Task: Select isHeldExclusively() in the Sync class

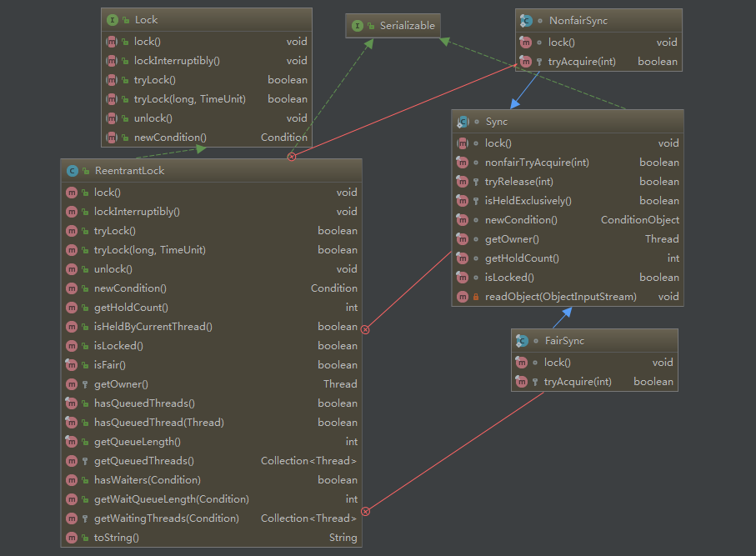Action: [528, 201]
